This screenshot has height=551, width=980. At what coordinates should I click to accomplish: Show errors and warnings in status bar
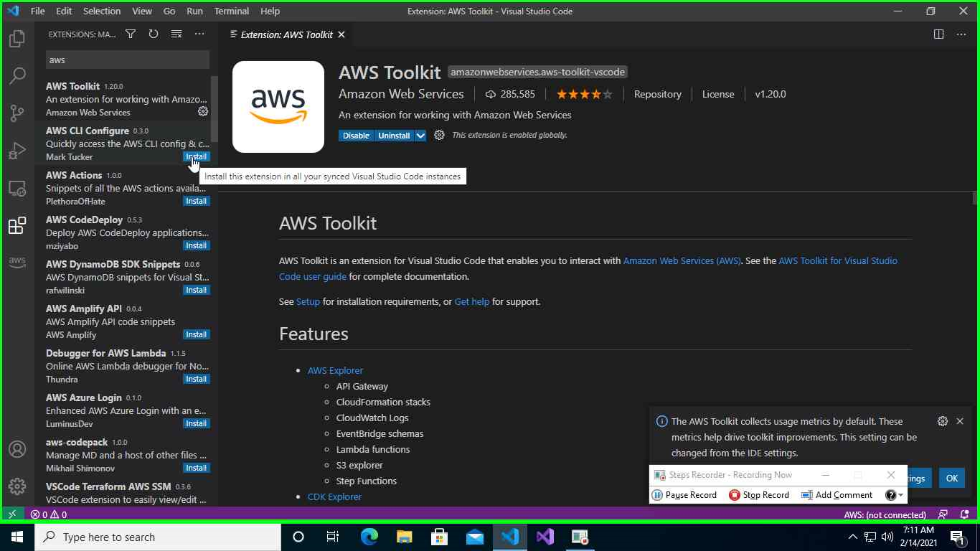coord(49,514)
